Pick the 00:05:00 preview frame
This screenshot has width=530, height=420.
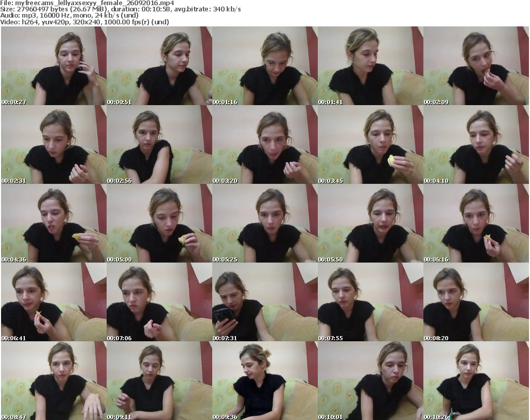tap(159, 224)
